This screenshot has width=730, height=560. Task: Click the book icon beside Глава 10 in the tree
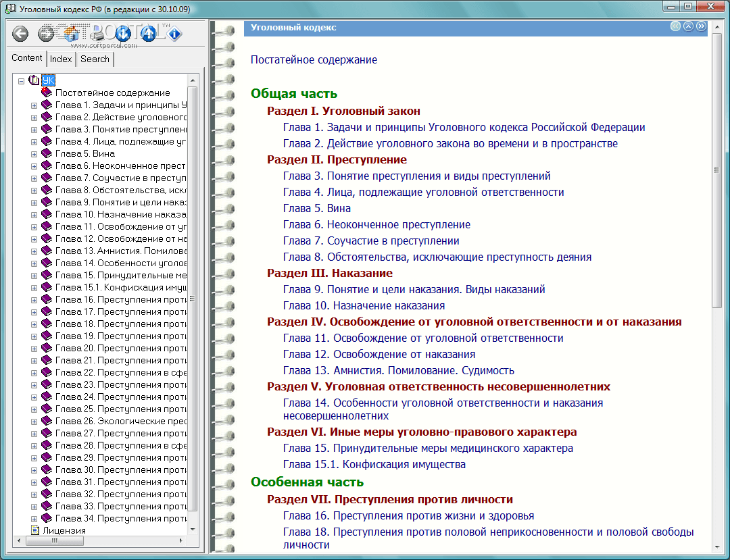coord(47,214)
